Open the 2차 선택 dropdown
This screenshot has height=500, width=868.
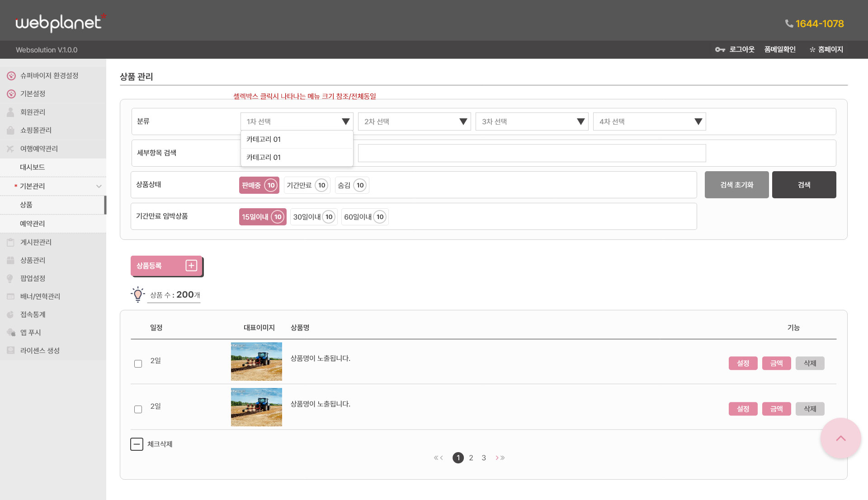414,121
